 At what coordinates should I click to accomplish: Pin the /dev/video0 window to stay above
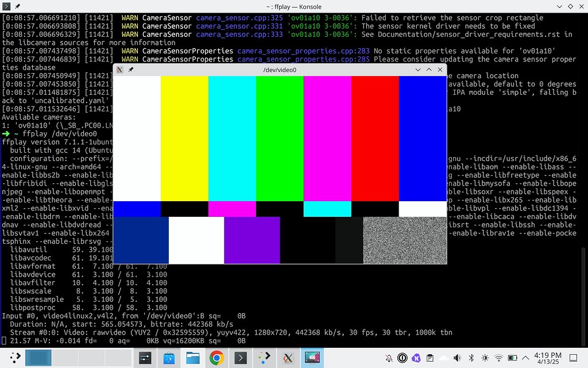131,69
